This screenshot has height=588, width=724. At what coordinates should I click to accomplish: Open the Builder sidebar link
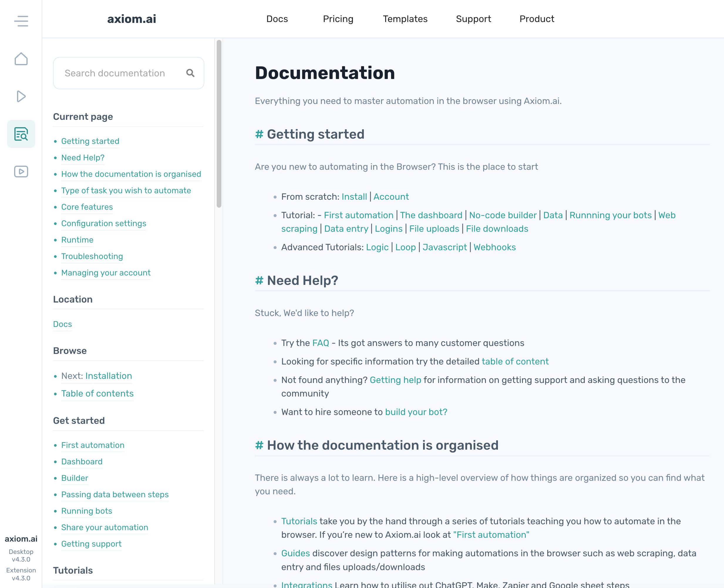click(75, 478)
